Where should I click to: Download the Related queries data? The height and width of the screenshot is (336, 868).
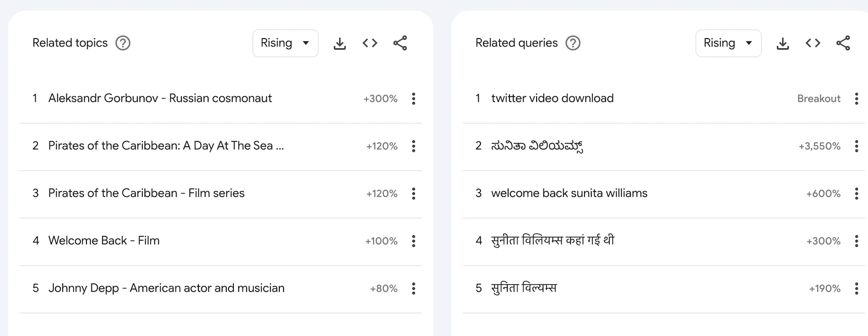point(782,43)
